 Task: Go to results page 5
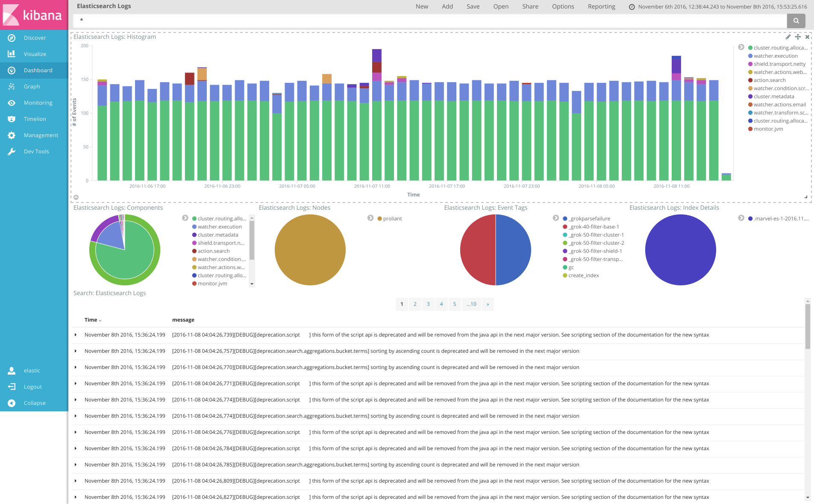[455, 304]
